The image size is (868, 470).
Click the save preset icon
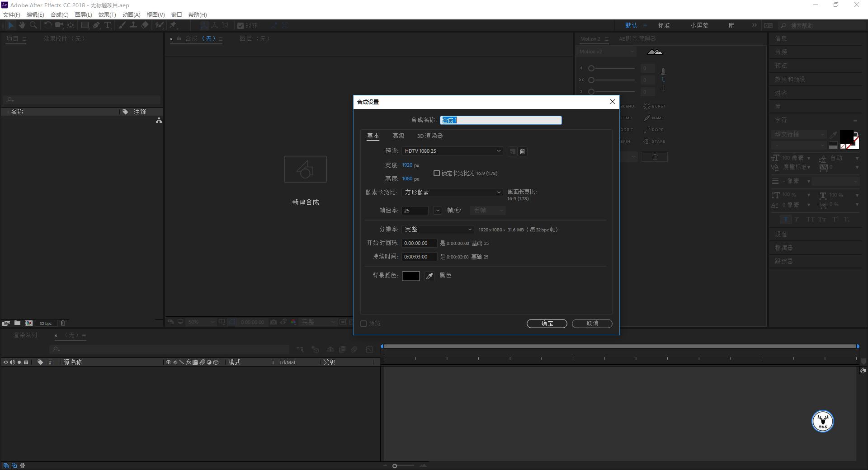coord(512,151)
